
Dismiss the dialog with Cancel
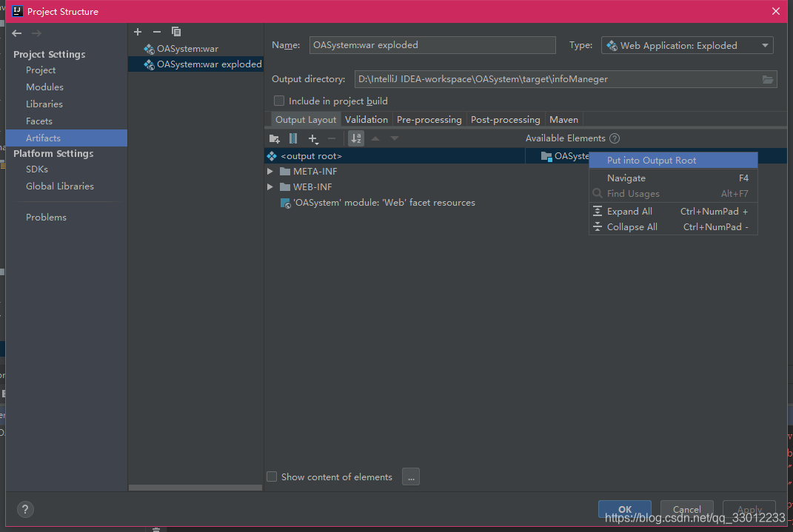point(687,509)
